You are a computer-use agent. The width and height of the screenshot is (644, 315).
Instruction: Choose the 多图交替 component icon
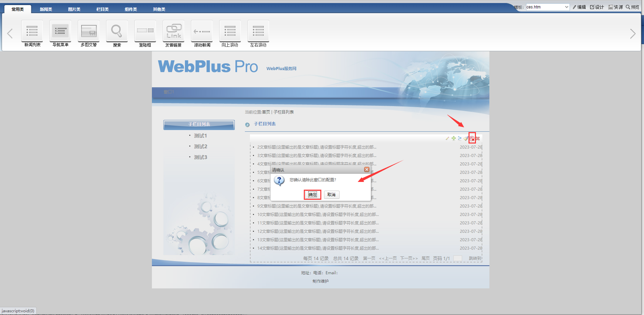pos(89,31)
